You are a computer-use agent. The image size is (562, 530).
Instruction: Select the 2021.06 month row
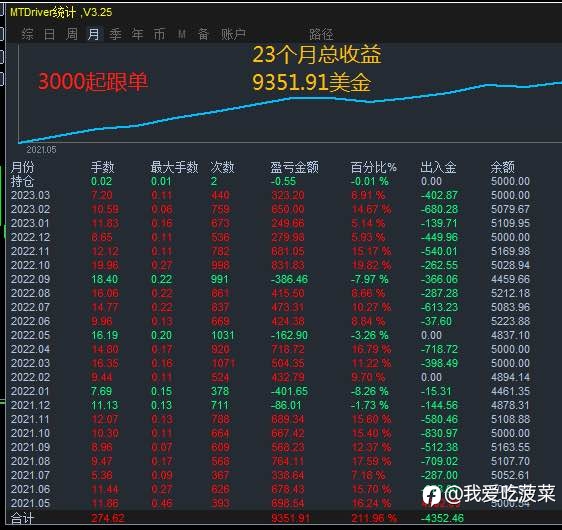[x=271, y=489]
